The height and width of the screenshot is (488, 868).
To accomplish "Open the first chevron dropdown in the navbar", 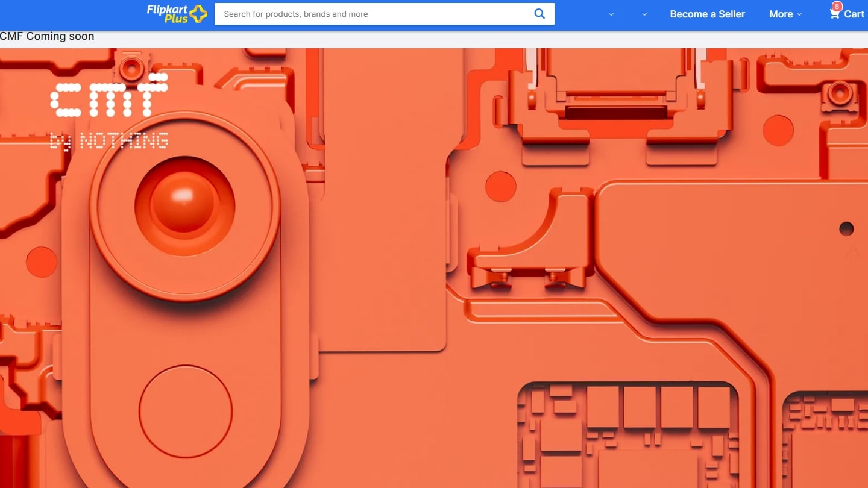I will (611, 14).
